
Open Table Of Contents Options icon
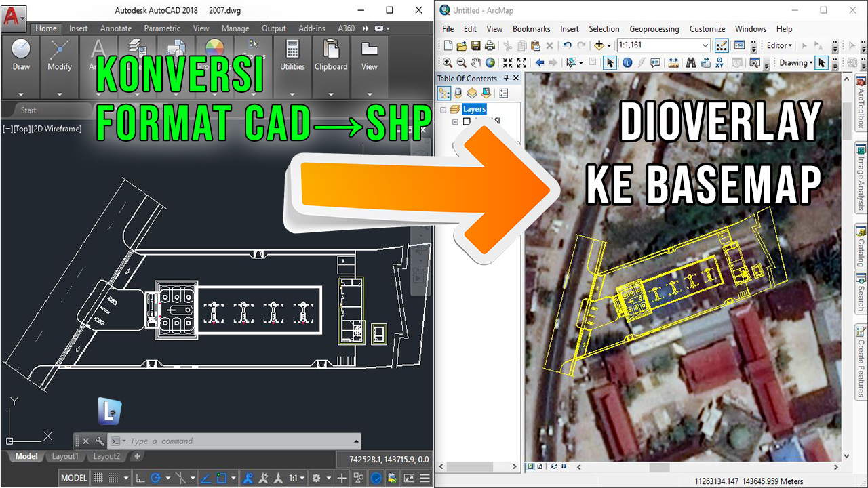(504, 94)
